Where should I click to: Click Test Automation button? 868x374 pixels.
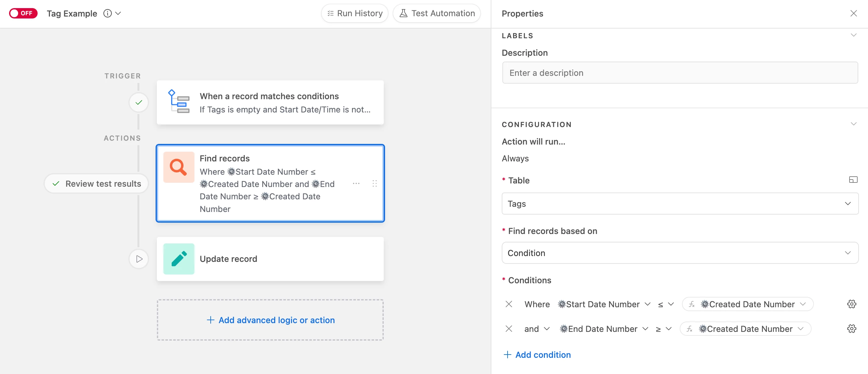(x=437, y=14)
